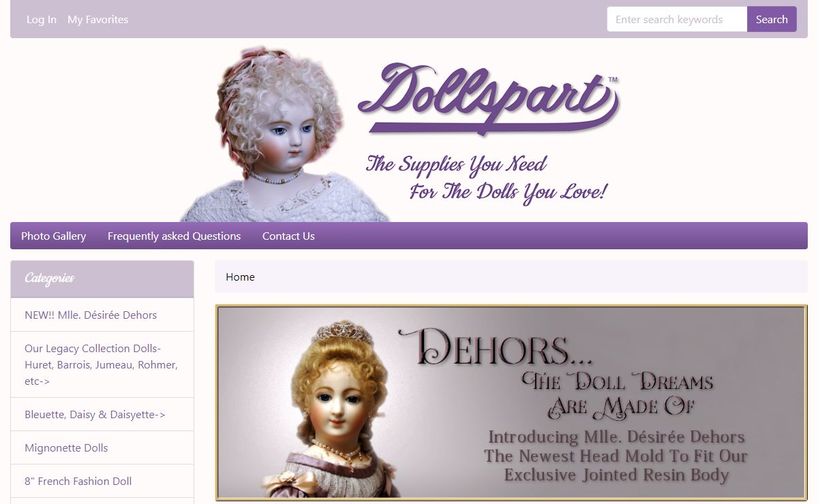
Task: Open the Mignonette Dolls category
Action: [102, 447]
